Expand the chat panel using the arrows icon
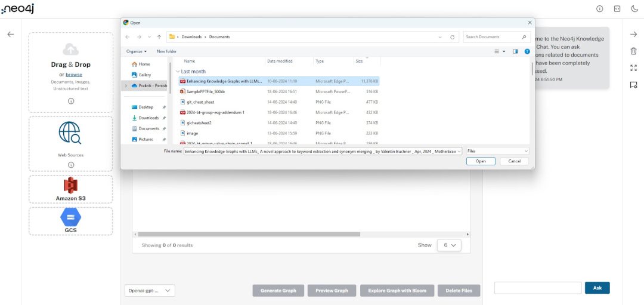 point(633,68)
